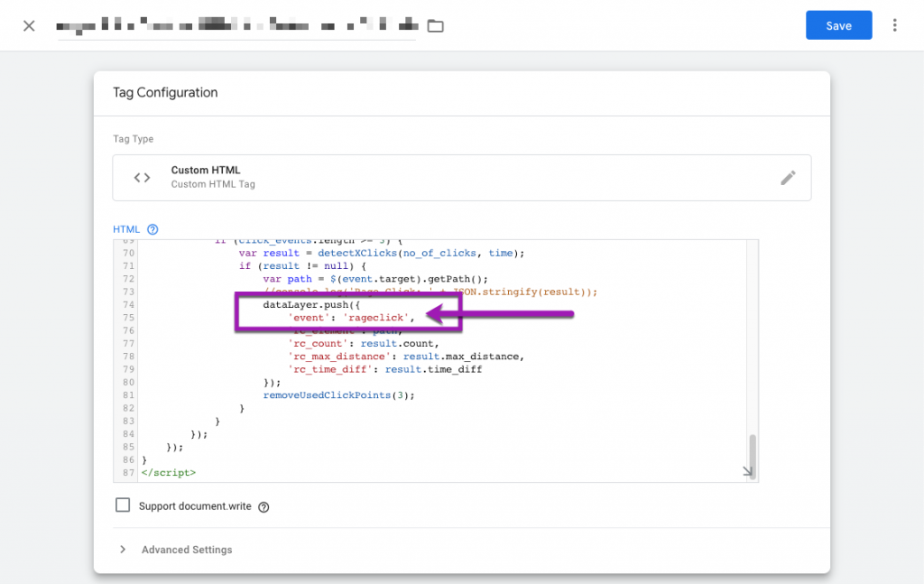Screen dimensions: 924x584
Task: Click the 'rc_max_distance' code line
Action: [x=406, y=357]
